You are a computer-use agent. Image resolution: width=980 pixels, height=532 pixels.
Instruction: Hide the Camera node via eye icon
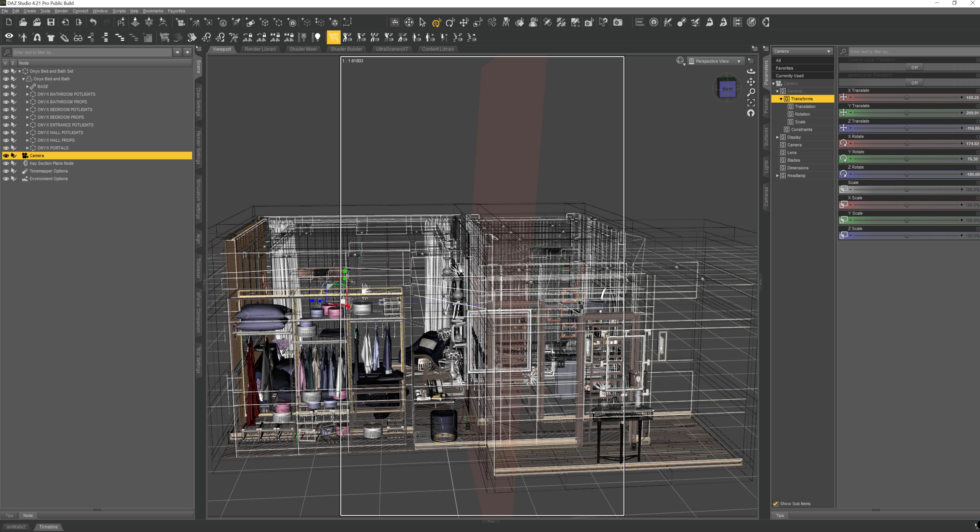[6, 156]
